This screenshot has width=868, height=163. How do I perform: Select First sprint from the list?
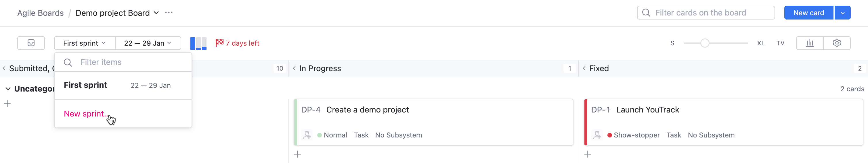click(86, 85)
